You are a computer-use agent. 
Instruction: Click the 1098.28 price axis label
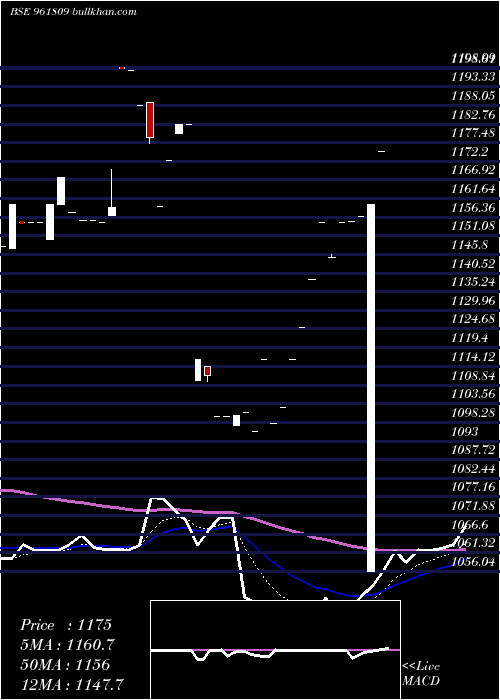click(x=473, y=413)
